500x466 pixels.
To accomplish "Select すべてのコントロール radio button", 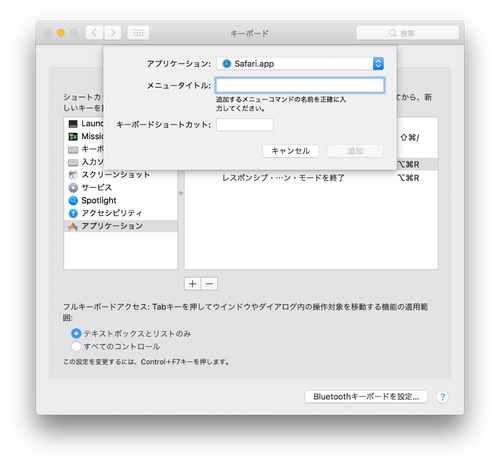I will point(76,346).
